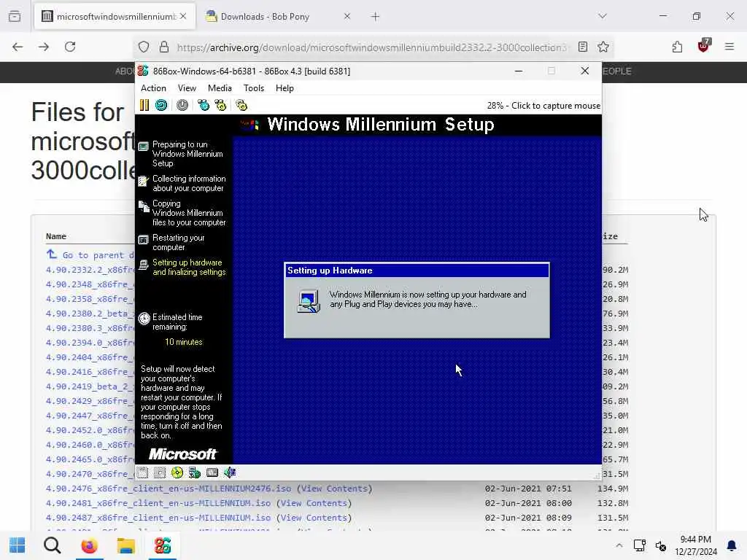Click the site padlock icon
Viewport: 747px width, 560px height.
pyautogui.click(x=164, y=47)
